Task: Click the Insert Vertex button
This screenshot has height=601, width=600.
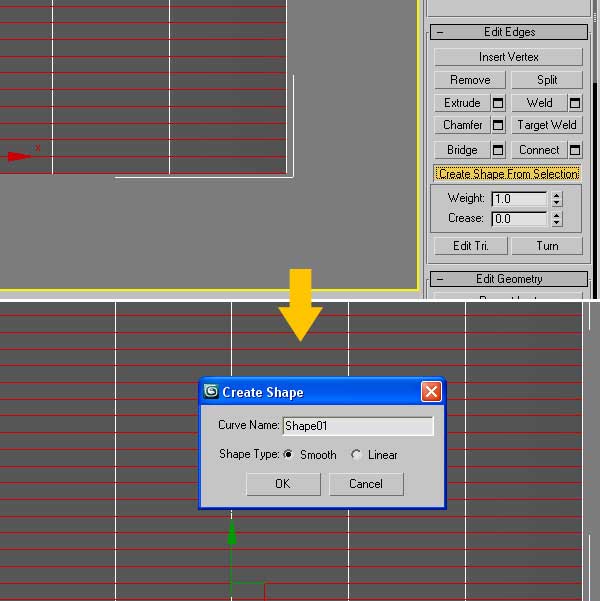Action: pos(508,57)
